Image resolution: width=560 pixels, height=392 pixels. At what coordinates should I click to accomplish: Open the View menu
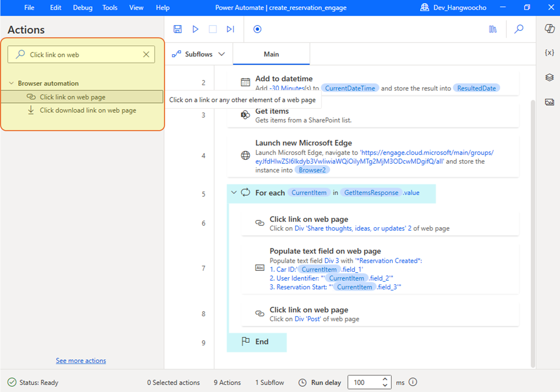pyautogui.click(x=136, y=8)
